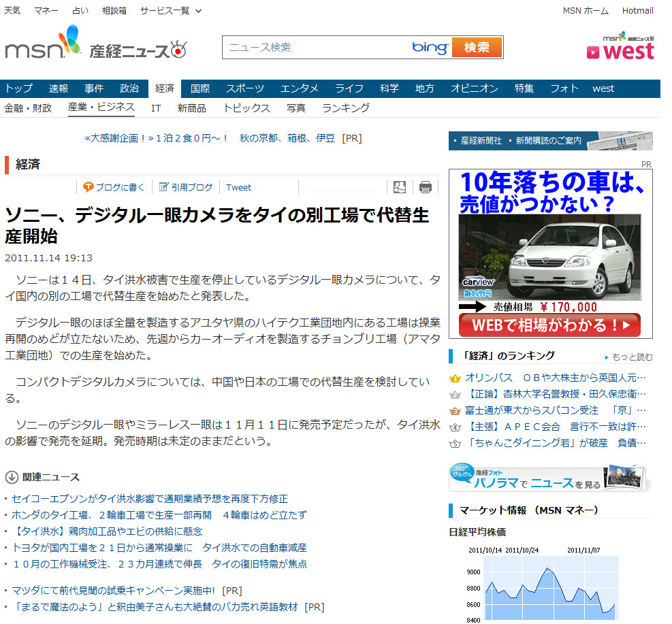Screen dimensions: 672x624
Task: Open the 事件 navigation tab
Action: [94, 88]
